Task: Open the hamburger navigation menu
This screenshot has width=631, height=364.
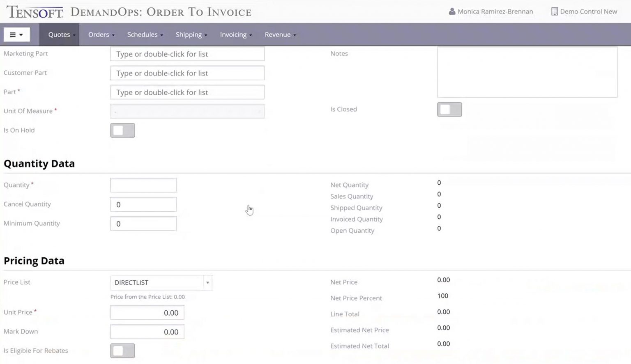Action: pos(16,34)
